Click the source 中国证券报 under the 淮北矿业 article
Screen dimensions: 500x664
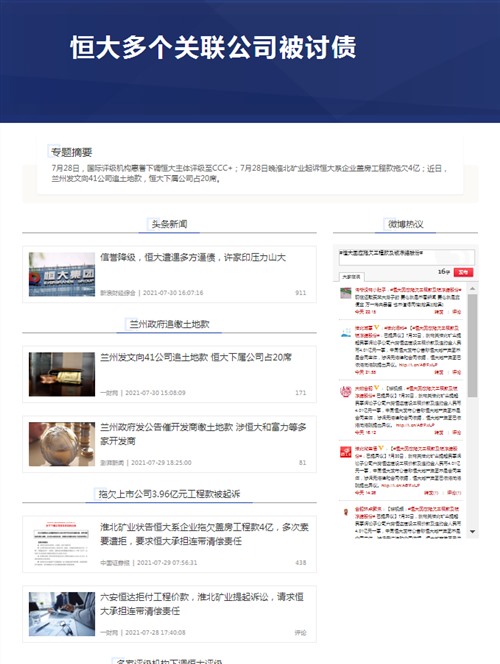click(x=115, y=562)
